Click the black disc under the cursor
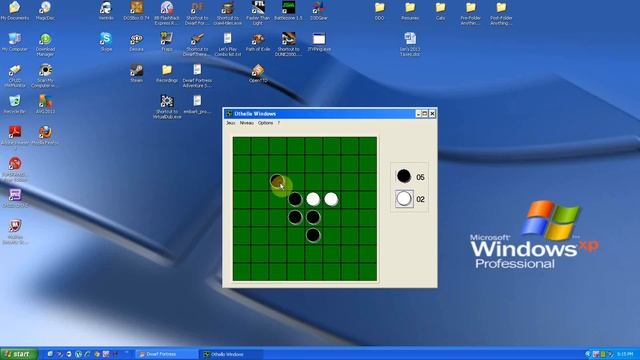640x360 pixels. coord(278,181)
